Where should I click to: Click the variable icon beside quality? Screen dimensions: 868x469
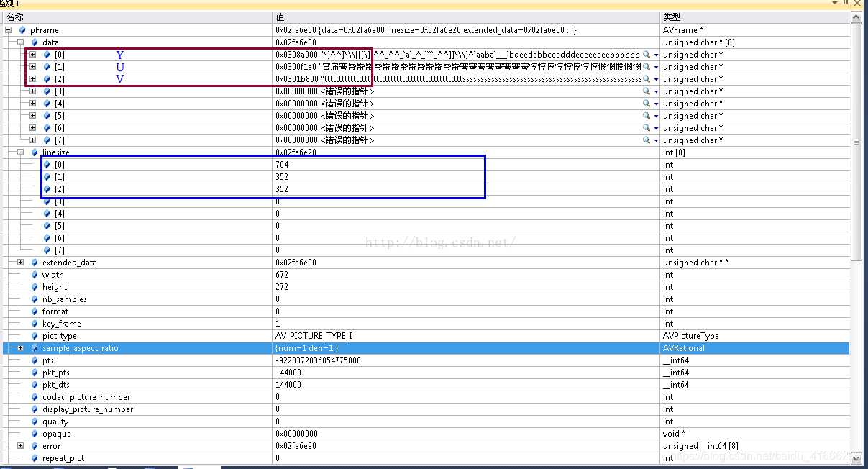tap(35, 422)
